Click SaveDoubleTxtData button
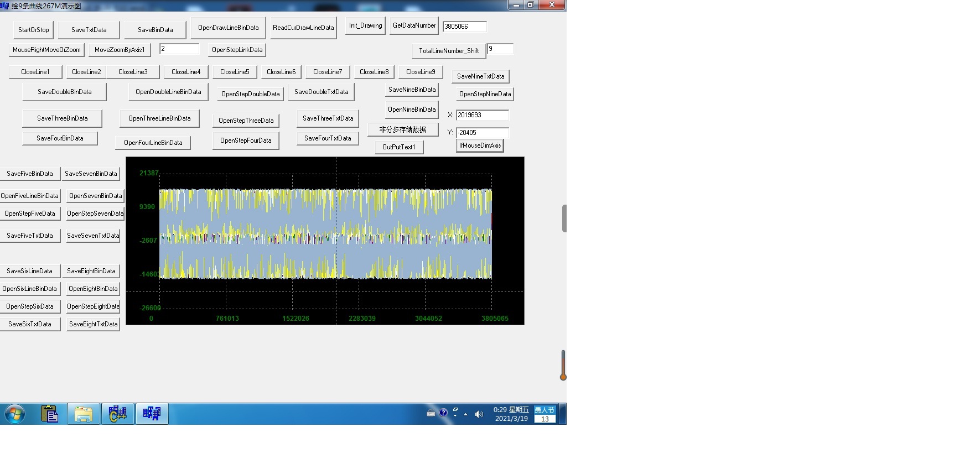This screenshot has height=474, width=980. point(322,92)
